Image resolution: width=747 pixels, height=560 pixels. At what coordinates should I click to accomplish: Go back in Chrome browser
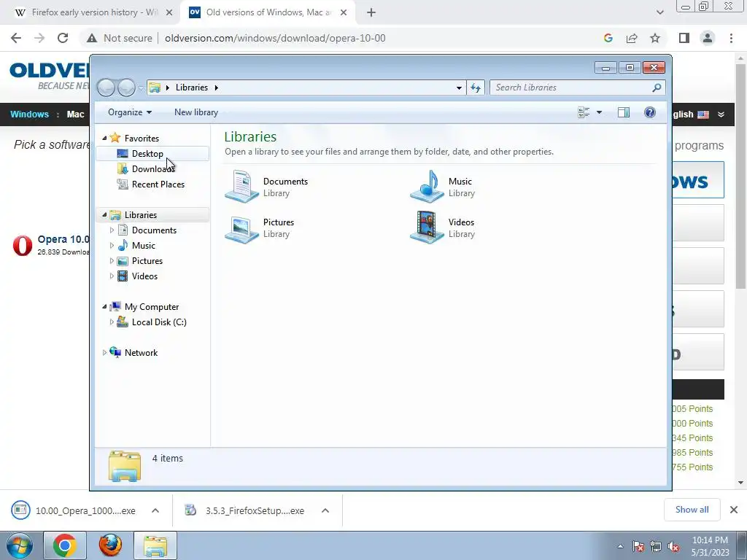pos(16,38)
